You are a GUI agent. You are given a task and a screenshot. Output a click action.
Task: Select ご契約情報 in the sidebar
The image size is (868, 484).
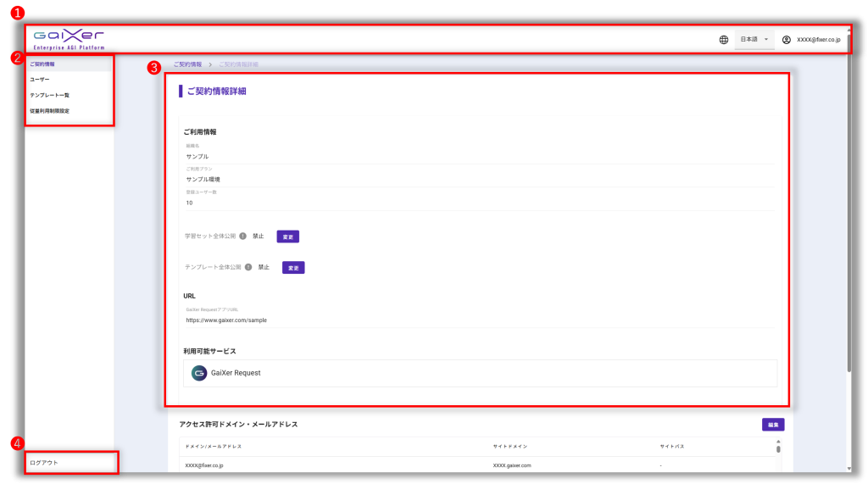tap(42, 64)
